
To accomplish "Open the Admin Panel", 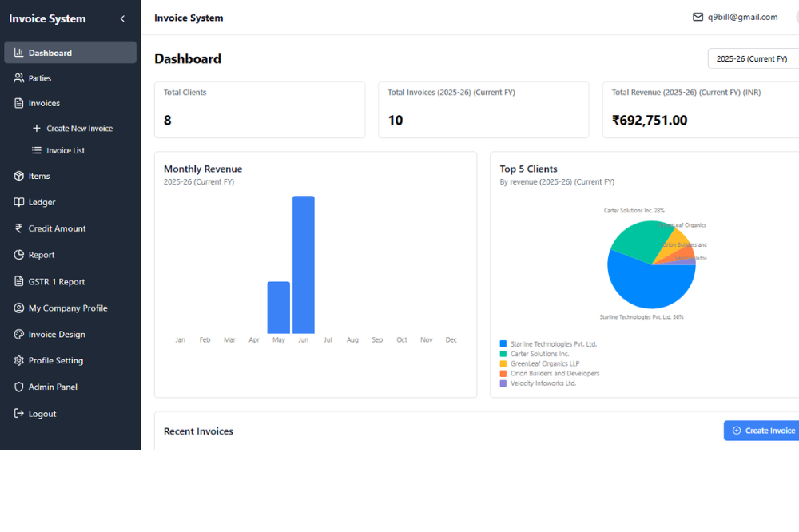I will tap(70, 387).
